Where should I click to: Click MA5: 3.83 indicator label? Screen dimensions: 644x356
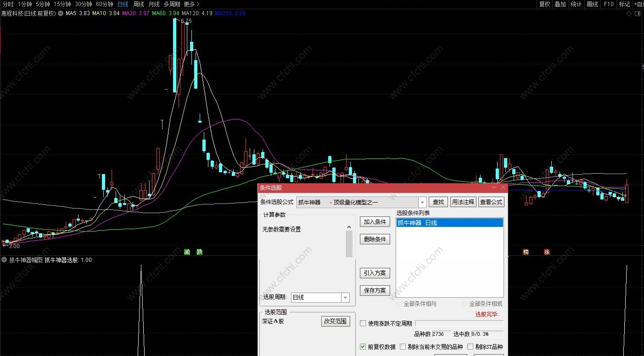click(78, 13)
